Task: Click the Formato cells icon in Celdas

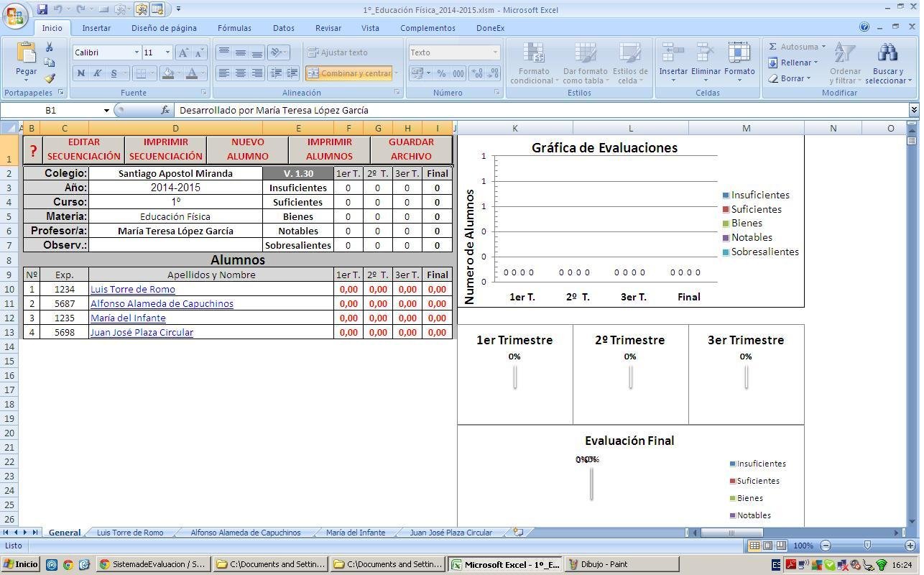Action: click(x=739, y=52)
